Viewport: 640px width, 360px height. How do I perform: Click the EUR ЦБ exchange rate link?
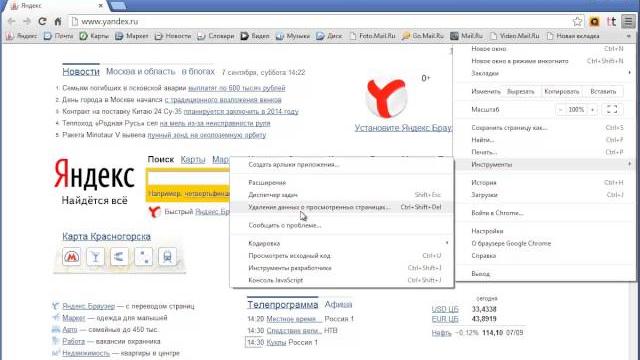pos(445,319)
